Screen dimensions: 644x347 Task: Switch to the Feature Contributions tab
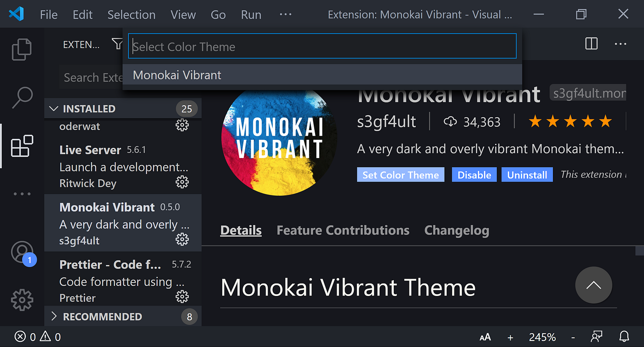coord(343,230)
